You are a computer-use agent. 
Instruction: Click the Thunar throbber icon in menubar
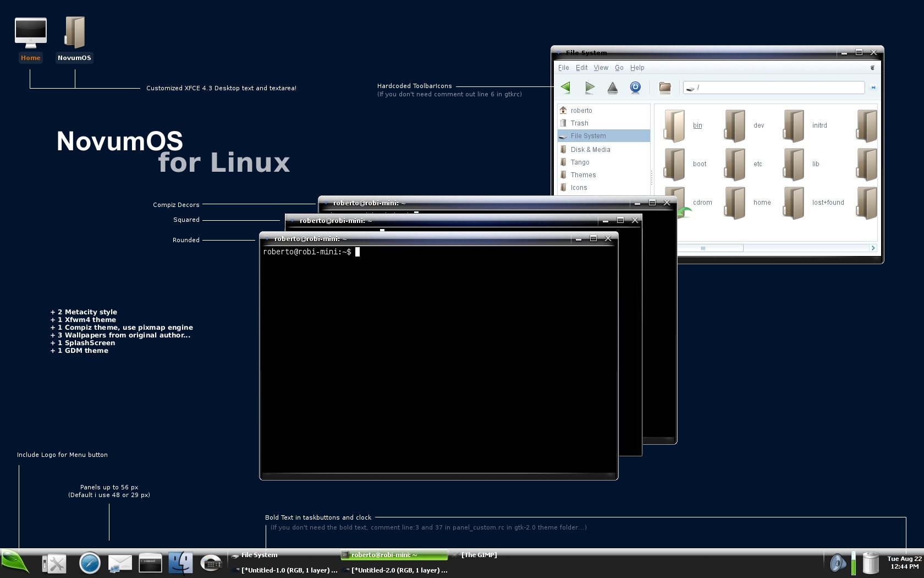click(x=872, y=68)
